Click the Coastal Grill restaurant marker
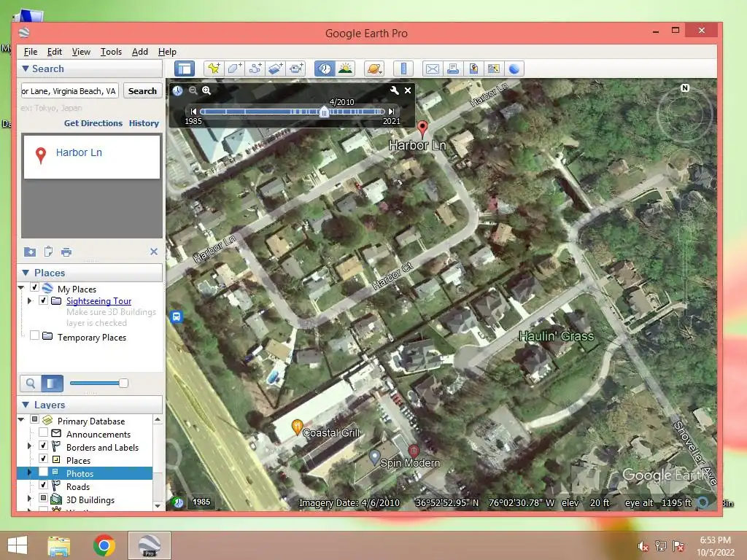This screenshot has width=747, height=560. [297, 427]
